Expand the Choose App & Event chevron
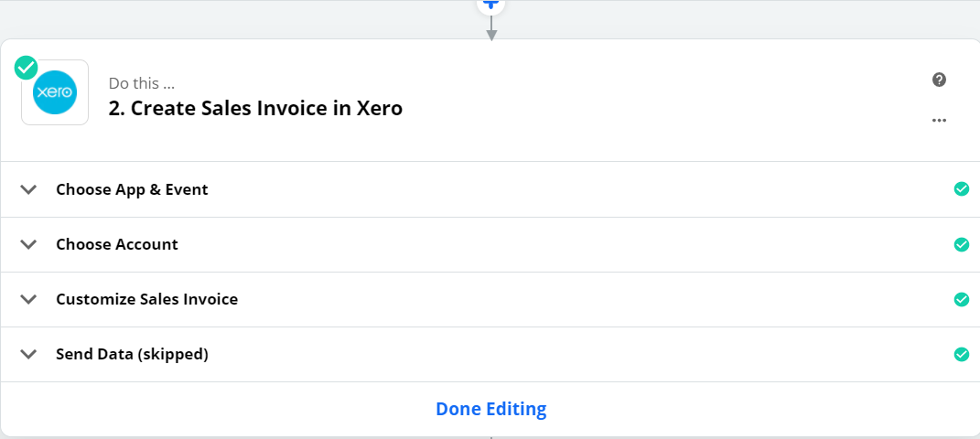 (28, 189)
